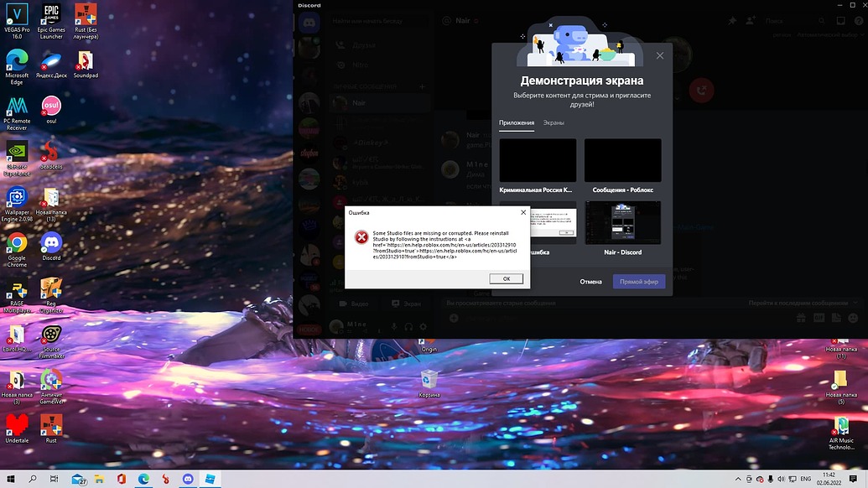The width and height of the screenshot is (868, 488).
Task: Close the Ошибка error dialog
Action: point(523,212)
